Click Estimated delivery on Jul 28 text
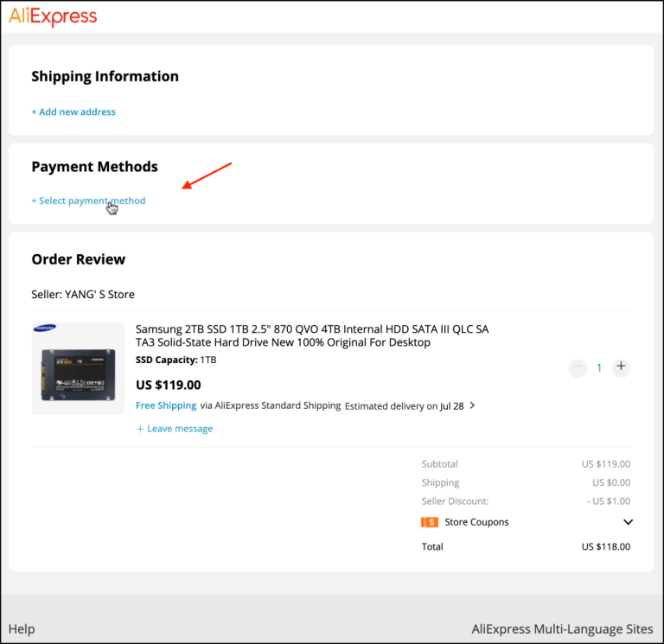Screen dimensions: 664x644 pyautogui.click(x=404, y=406)
